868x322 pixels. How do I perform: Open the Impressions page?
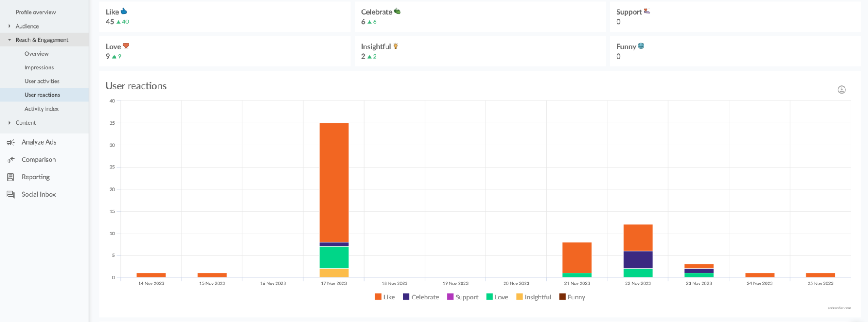pos(39,68)
